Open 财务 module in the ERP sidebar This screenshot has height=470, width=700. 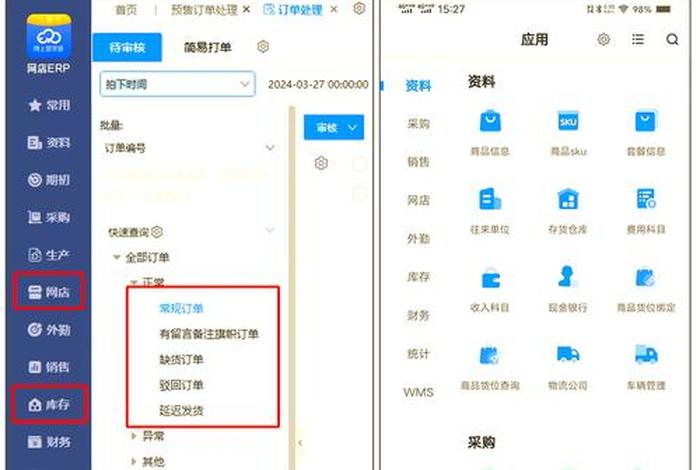49,442
